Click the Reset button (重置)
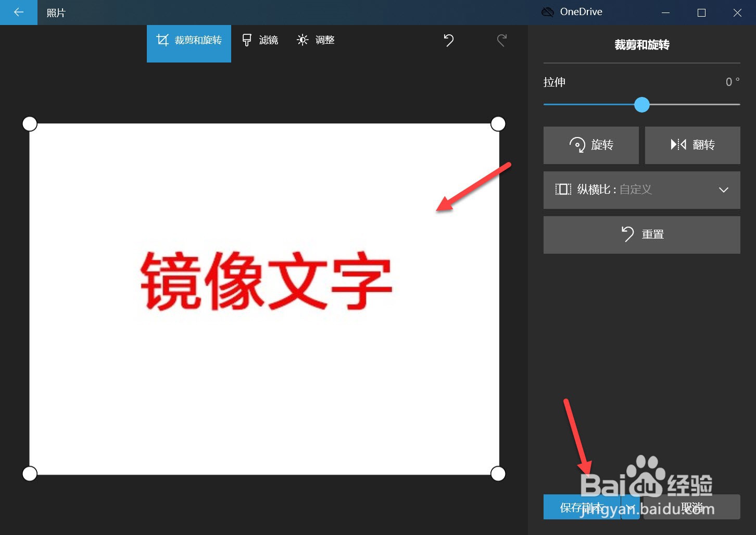Screen dimensions: 756x535 [x=642, y=234]
